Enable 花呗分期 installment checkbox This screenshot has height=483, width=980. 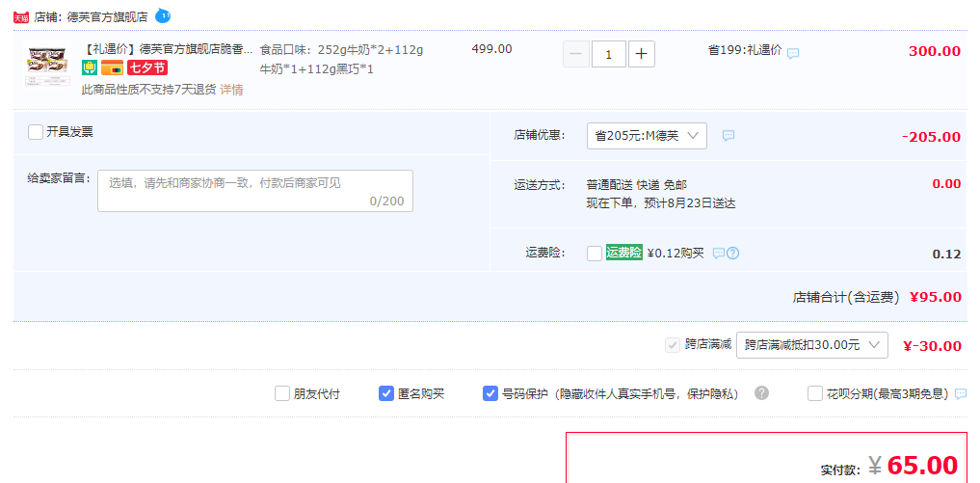point(815,393)
